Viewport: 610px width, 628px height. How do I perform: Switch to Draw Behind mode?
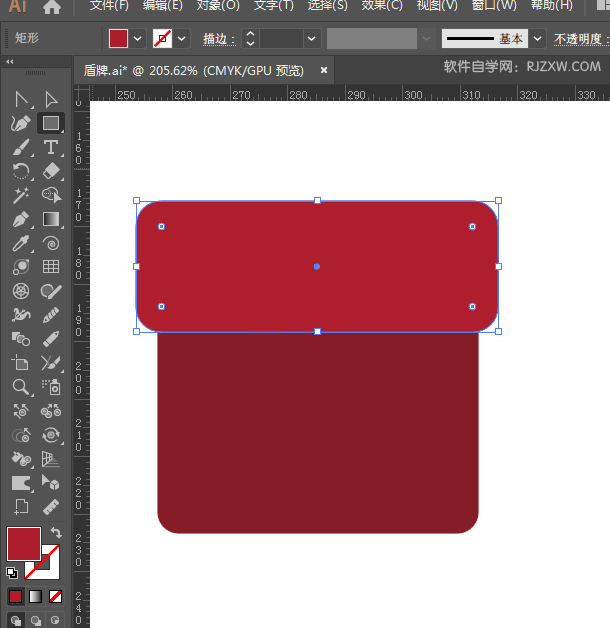[36, 621]
